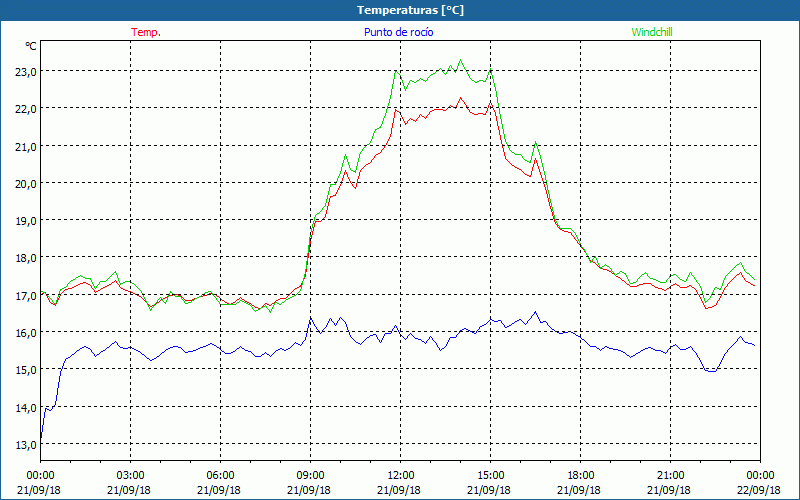Viewport: 800px width, 500px height.
Task: Click the 18,0 y-axis value
Action: [24, 258]
